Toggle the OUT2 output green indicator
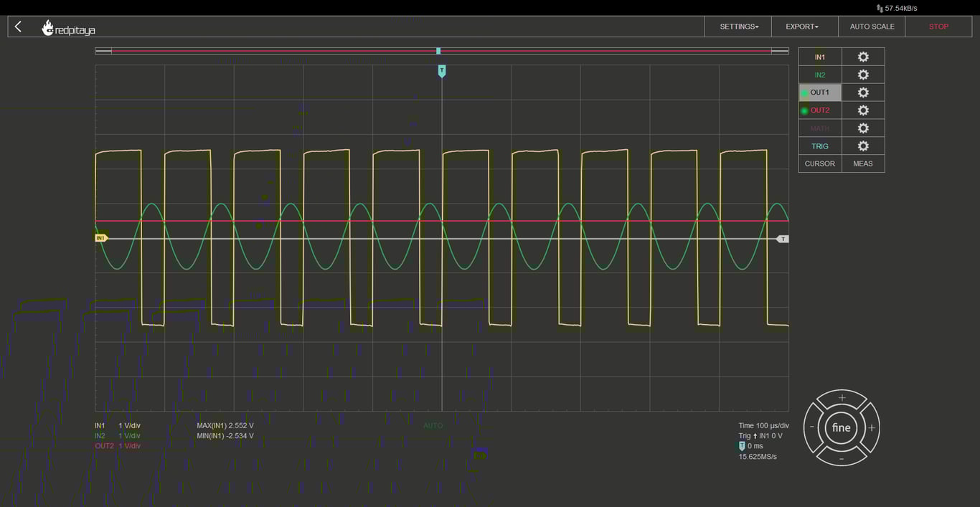This screenshot has height=507, width=980. (x=804, y=110)
